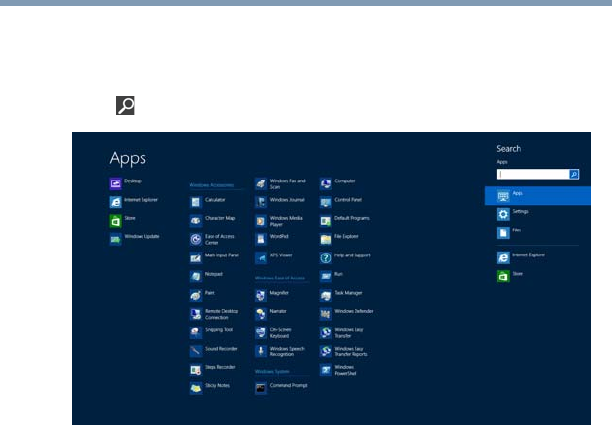Open File Explorer from the Apps list
The height and width of the screenshot is (425, 612).
click(325, 238)
